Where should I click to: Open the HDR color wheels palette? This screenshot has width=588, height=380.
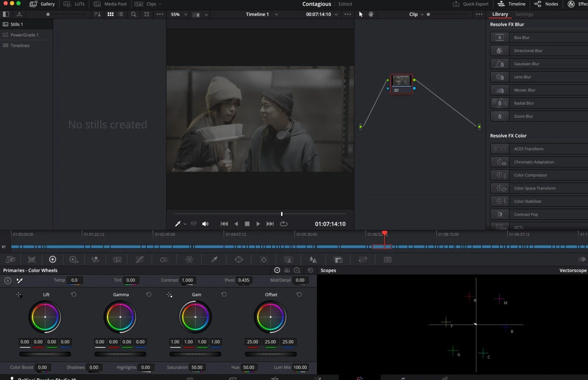pyautogui.click(x=74, y=260)
